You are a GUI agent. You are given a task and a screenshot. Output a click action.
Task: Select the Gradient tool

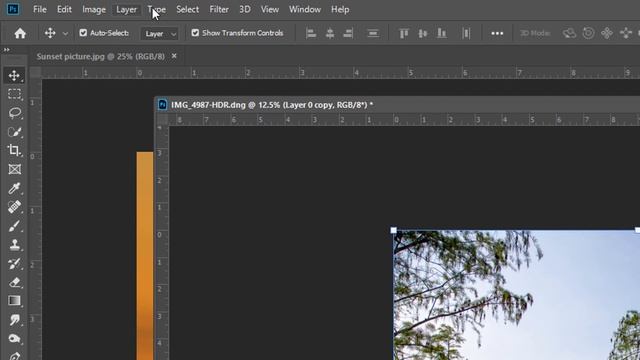coord(14,301)
